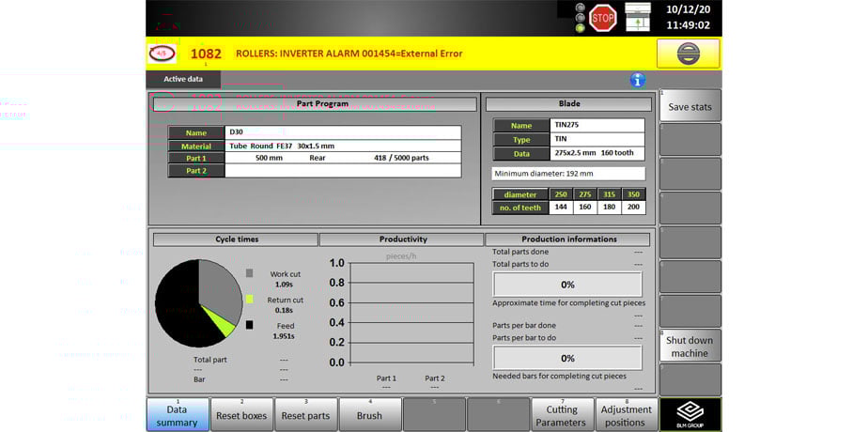This screenshot has width=868, height=432.
Task: Click the part program Name field D30
Action: click(343, 132)
